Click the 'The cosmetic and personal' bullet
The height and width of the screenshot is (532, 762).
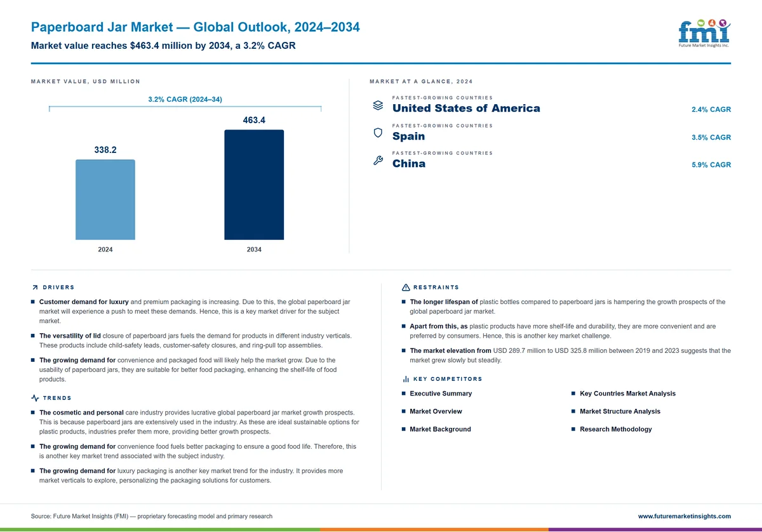[196, 422]
